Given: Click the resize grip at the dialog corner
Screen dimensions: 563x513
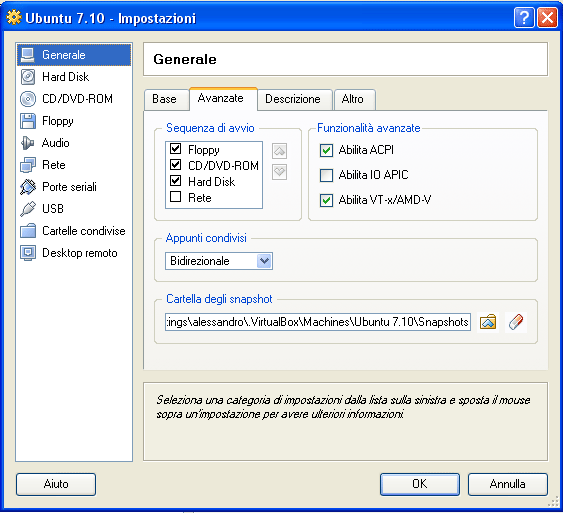Looking at the screenshot, I should coord(553,502).
